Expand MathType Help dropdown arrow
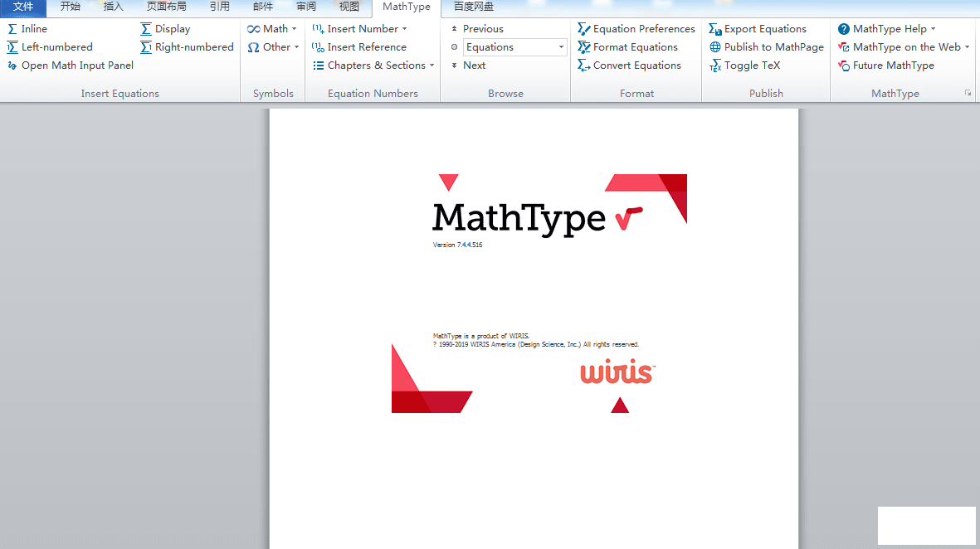Screen dimensions: 980x549 934,29
